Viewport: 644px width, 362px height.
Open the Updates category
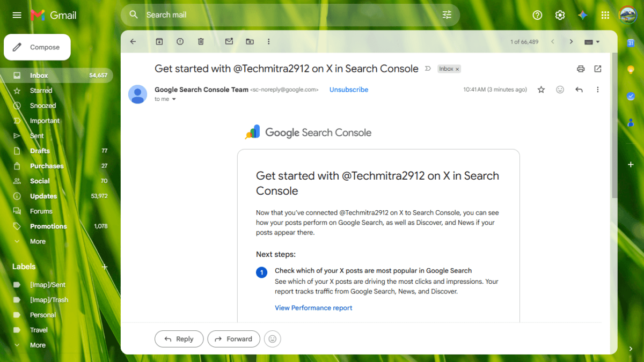56,196
